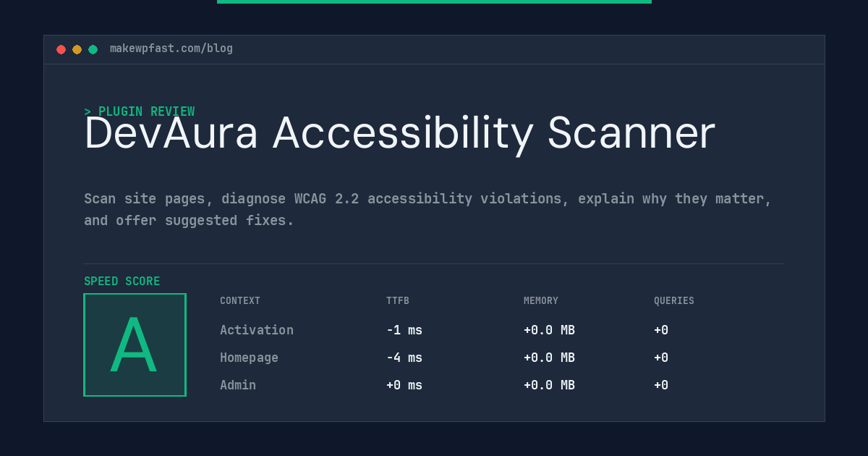Click Admin row memory value +0.0 MB
Screen dimensions: 868x456
coord(549,385)
